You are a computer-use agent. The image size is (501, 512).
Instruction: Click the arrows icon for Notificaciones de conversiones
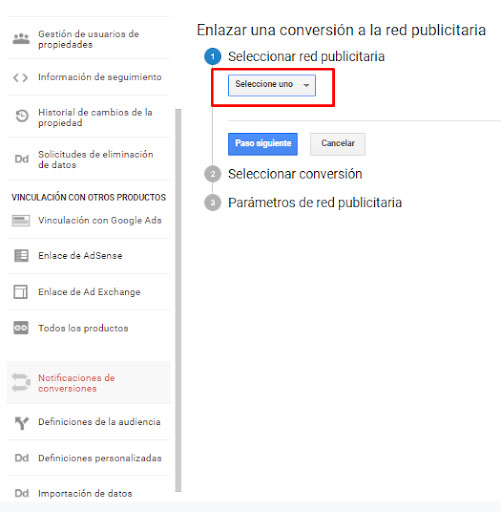21,382
